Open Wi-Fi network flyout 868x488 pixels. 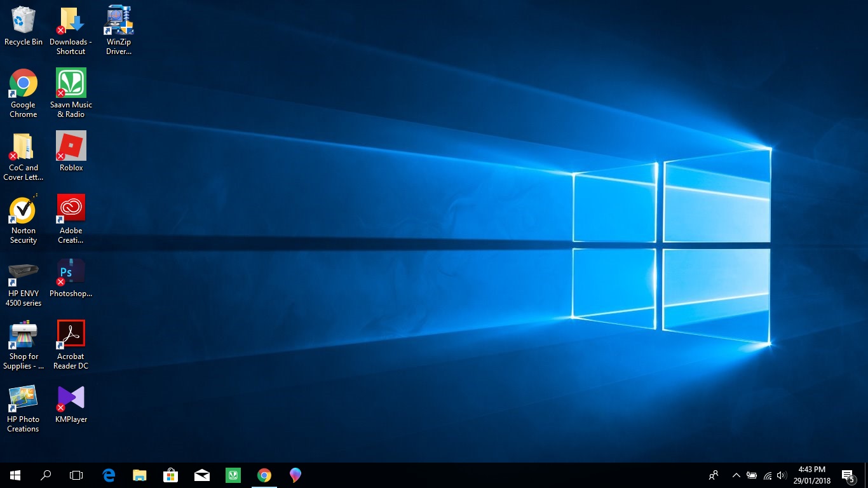pos(767,475)
